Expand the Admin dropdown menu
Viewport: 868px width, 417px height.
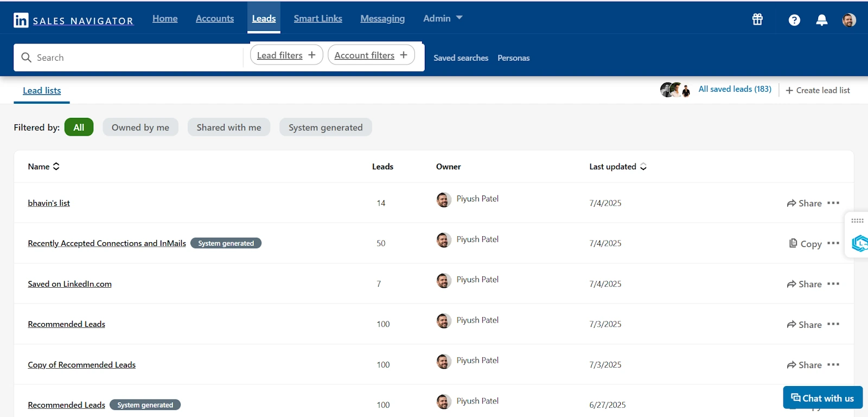(443, 18)
